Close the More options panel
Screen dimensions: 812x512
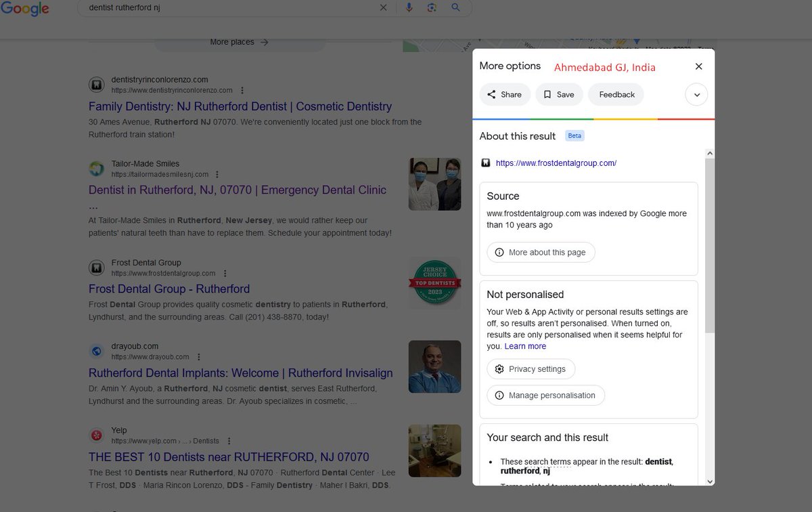pyautogui.click(x=699, y=66)
